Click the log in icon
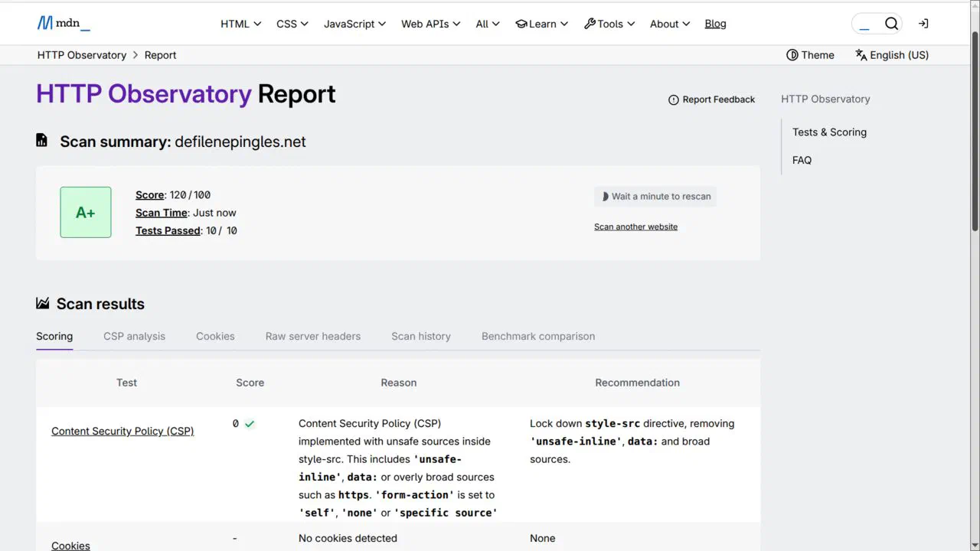Screen dimensions: 980x551 coord(923,24)
